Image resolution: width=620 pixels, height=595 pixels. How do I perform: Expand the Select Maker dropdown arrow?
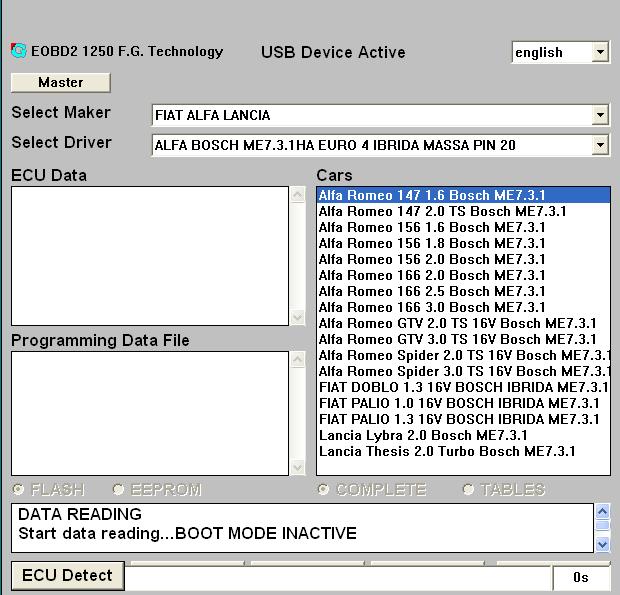(600, 115)
